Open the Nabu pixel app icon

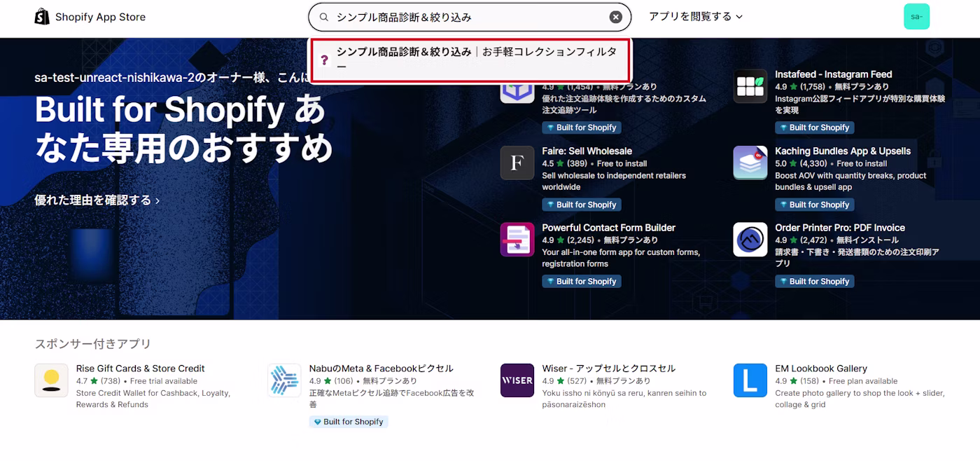284,380
